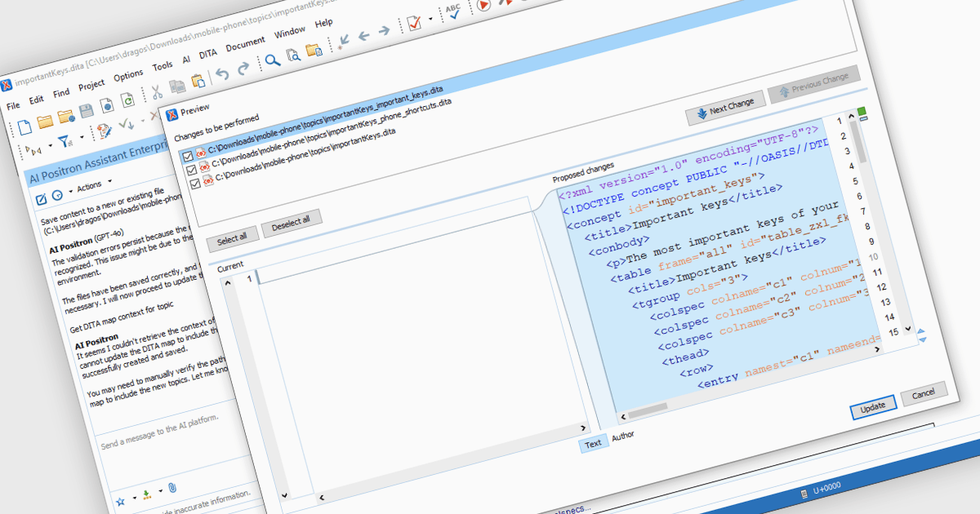Click the ABC spell check icon

[454, 12]
